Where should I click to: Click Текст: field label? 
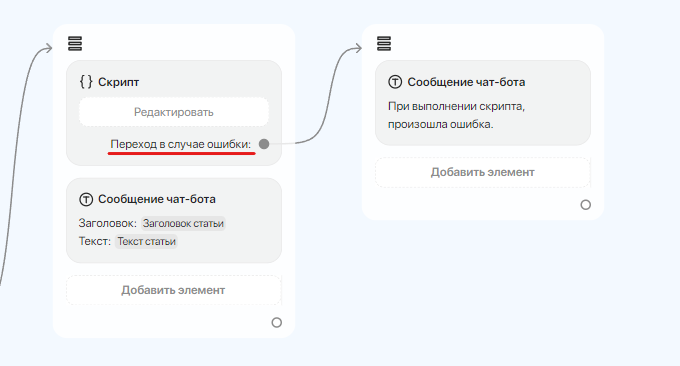(x=95, y=241)
